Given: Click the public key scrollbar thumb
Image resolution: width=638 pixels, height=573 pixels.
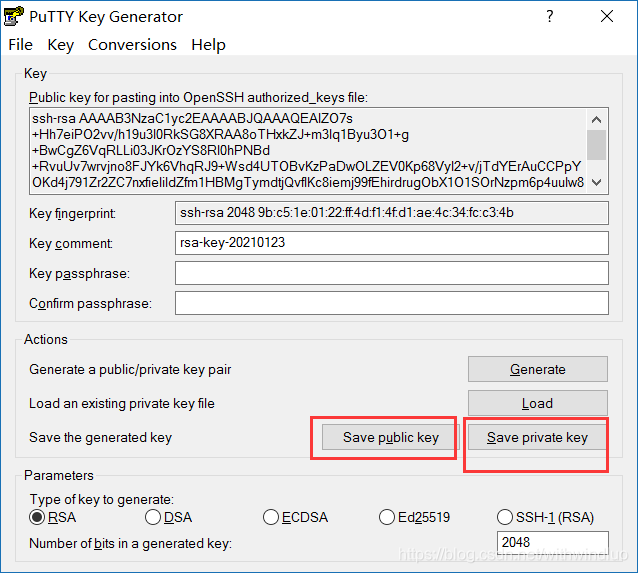Looking at the screenshot, I should 596,145.
